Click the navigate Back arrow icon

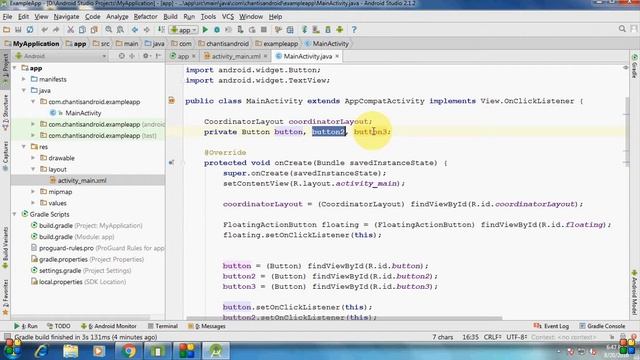[x=135, y=29]
